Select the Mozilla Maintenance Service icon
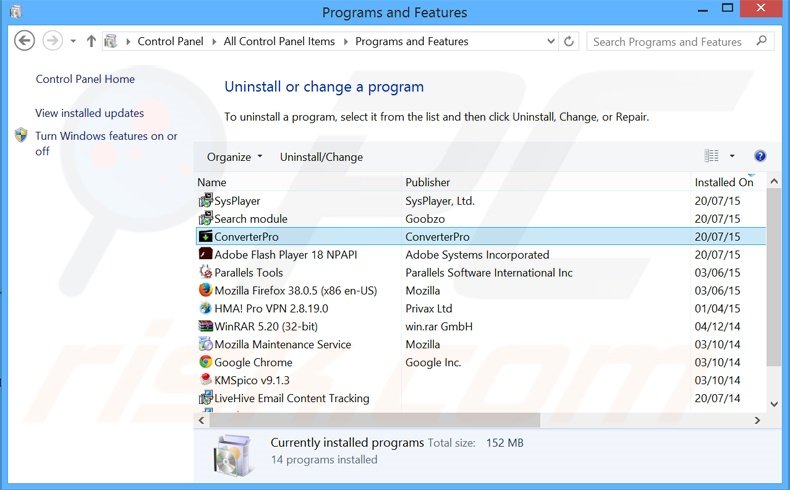Image resolution: width=790 pixels, height=490 pixels. [x=206, y=344]
